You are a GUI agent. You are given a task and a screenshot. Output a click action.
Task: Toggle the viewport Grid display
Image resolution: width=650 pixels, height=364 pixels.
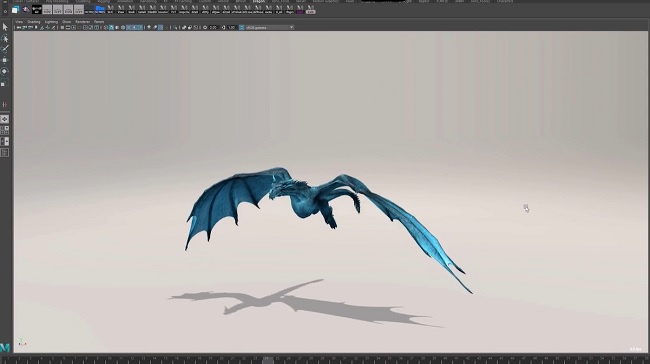[x=62, y=27]
